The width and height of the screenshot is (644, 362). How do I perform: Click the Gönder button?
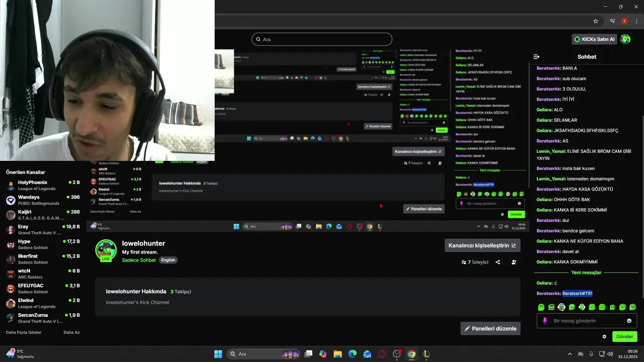pyautogui.click(x=624, y=336)
